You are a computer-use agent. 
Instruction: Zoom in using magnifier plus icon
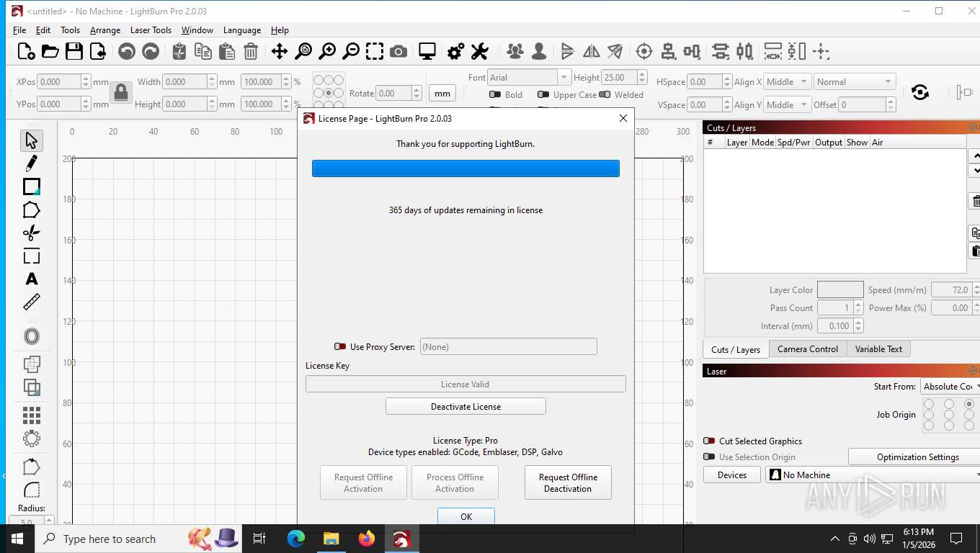(x=327, y=51)
